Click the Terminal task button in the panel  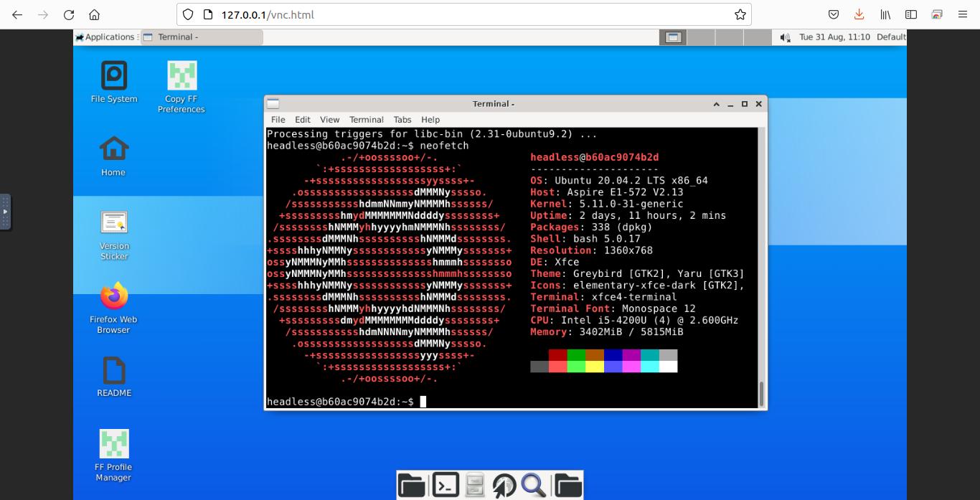pos(202,37)
